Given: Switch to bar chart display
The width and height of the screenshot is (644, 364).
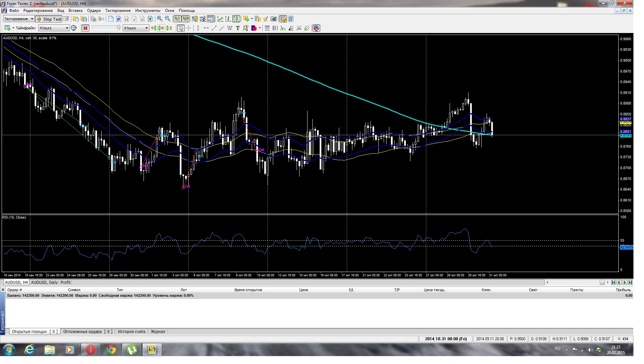Looking at the screenshot, I should point(228,19).
